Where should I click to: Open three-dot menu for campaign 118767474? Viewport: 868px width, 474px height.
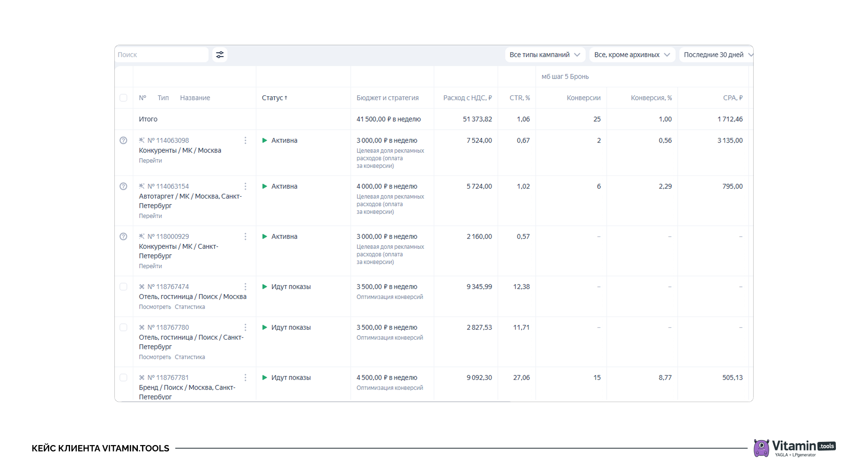pyautogui.click(x=245, y=287)
